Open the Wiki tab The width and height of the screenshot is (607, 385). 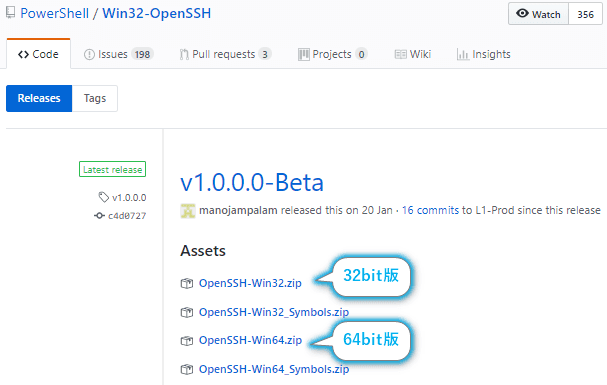click(413, 54)
